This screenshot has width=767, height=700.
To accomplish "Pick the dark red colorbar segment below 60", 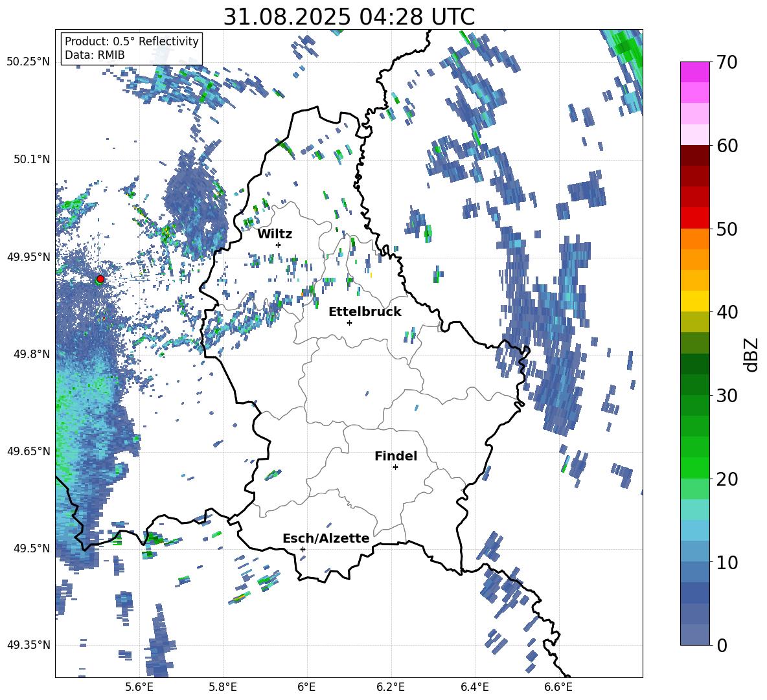I will click(694, 155).
